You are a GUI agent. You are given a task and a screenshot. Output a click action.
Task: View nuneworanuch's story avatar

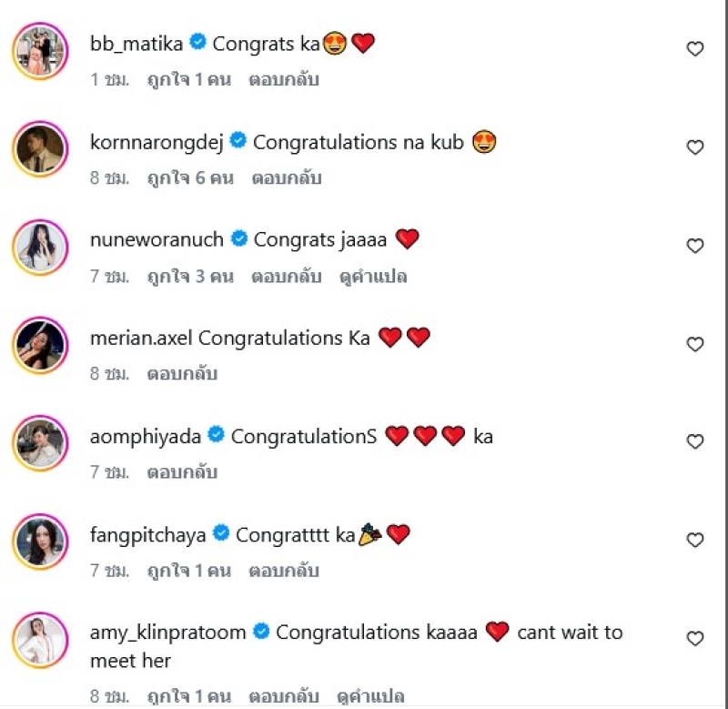tap(40, 247)
